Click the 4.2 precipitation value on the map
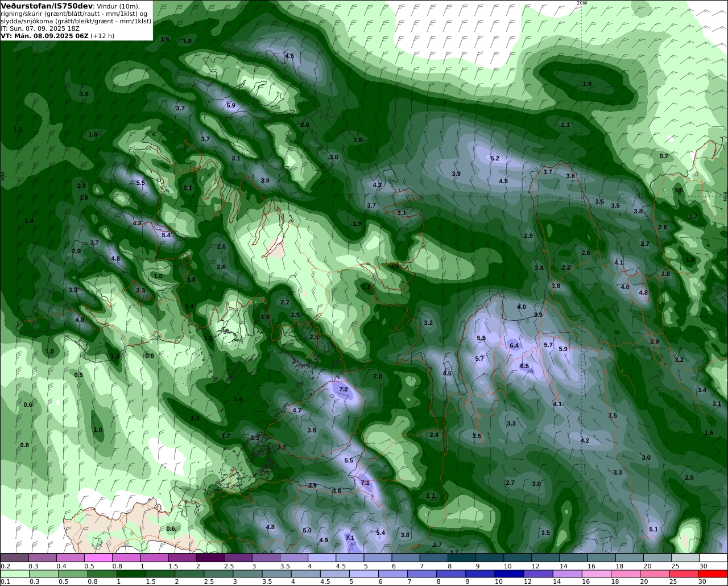728x586 pixels. tap(585, 441)
